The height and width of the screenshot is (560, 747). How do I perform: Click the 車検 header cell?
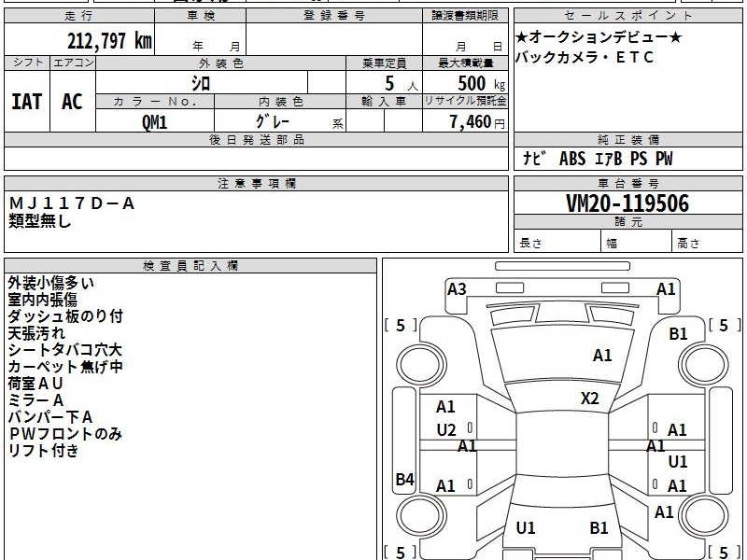coord(201,16)
